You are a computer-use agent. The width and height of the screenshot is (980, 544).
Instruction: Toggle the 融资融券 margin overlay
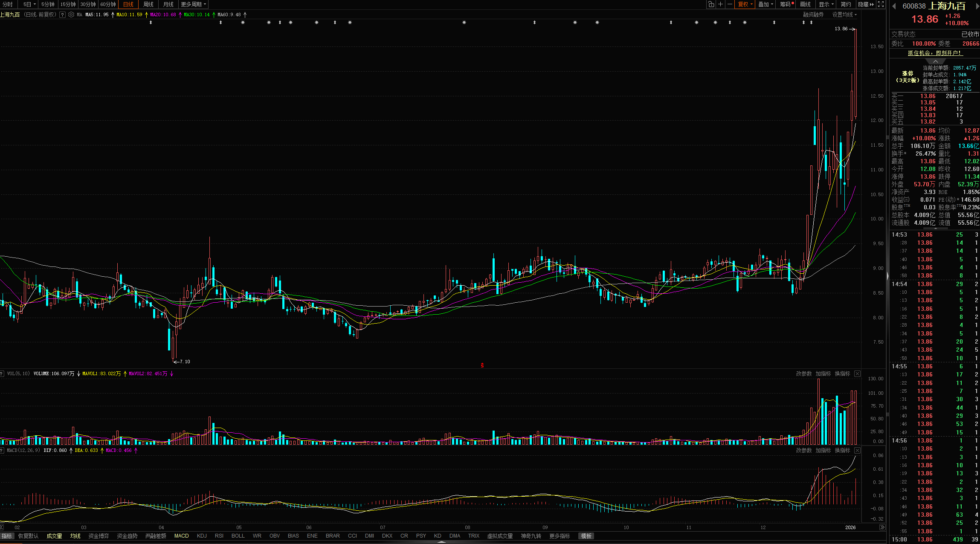(813, 14)
